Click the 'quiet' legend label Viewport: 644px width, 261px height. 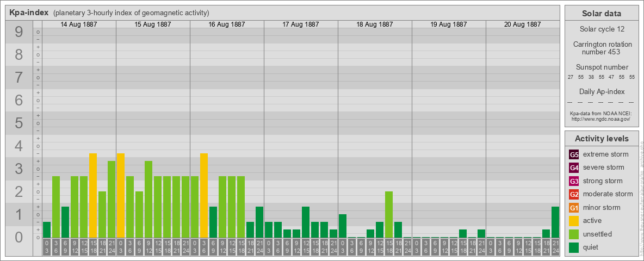591,247
